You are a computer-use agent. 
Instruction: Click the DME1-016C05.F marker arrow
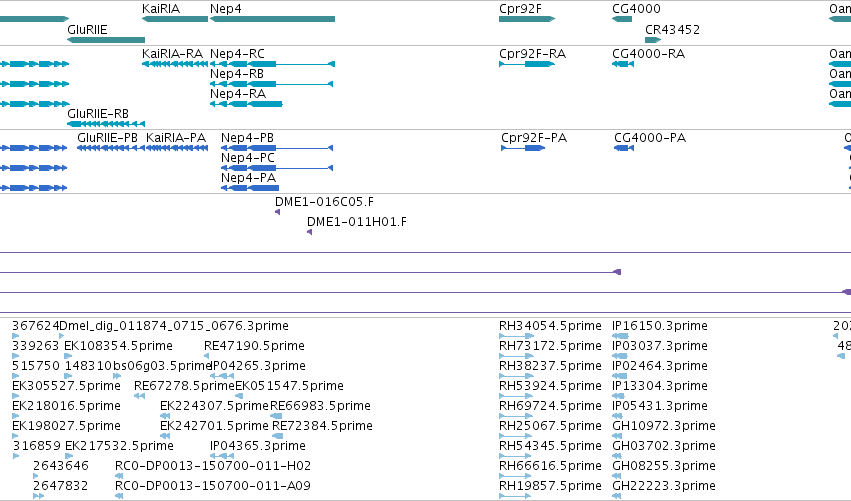pyautogui.click(x=277, y=212)
